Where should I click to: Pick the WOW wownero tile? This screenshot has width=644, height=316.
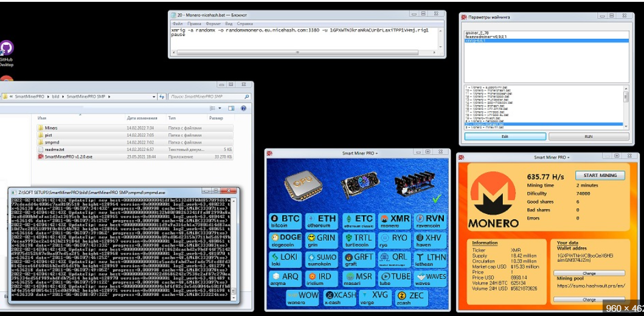tap(303, 298)
